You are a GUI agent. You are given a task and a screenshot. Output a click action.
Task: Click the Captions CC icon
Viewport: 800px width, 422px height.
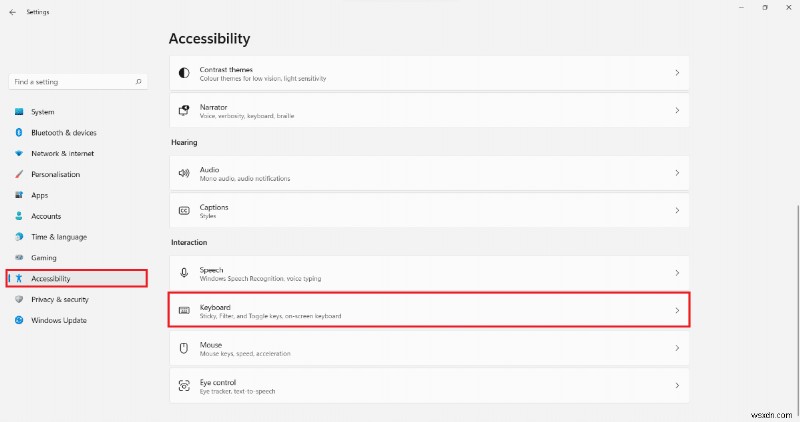click(184, 211)
